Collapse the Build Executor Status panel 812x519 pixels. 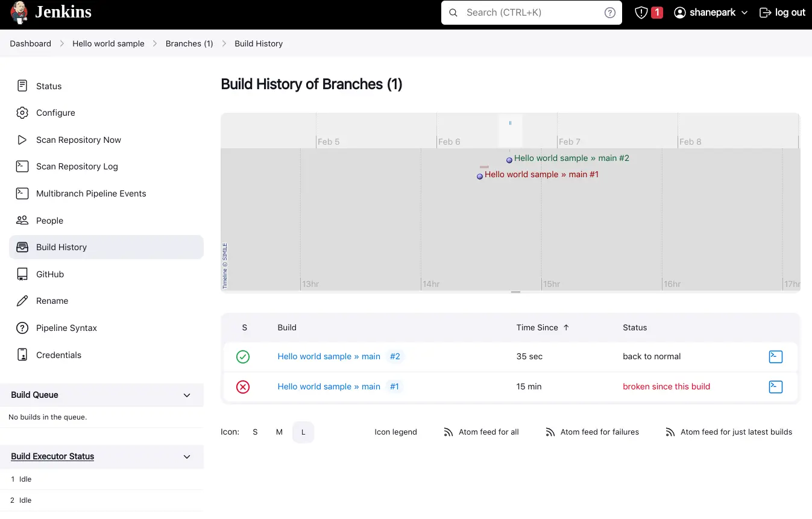[187, 457]
